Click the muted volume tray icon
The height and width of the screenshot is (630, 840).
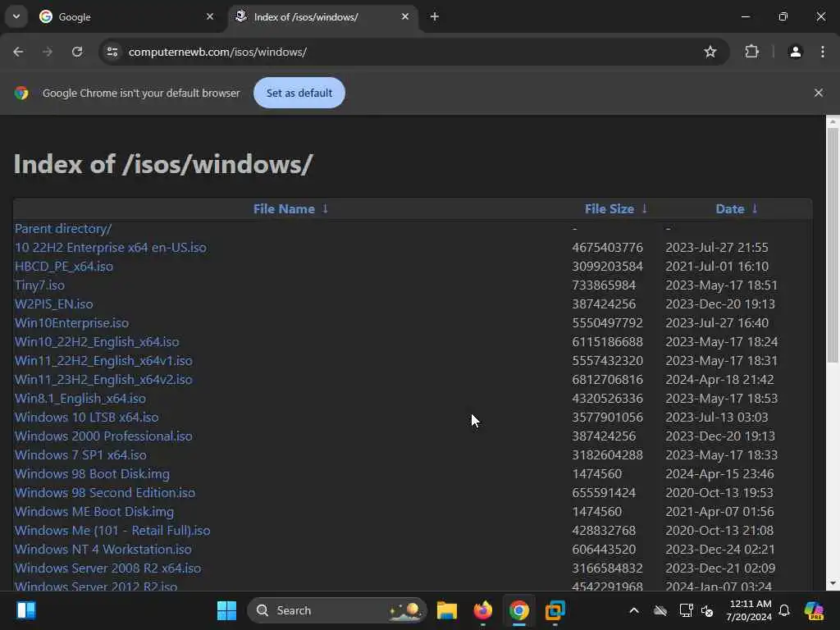(708, 610)
